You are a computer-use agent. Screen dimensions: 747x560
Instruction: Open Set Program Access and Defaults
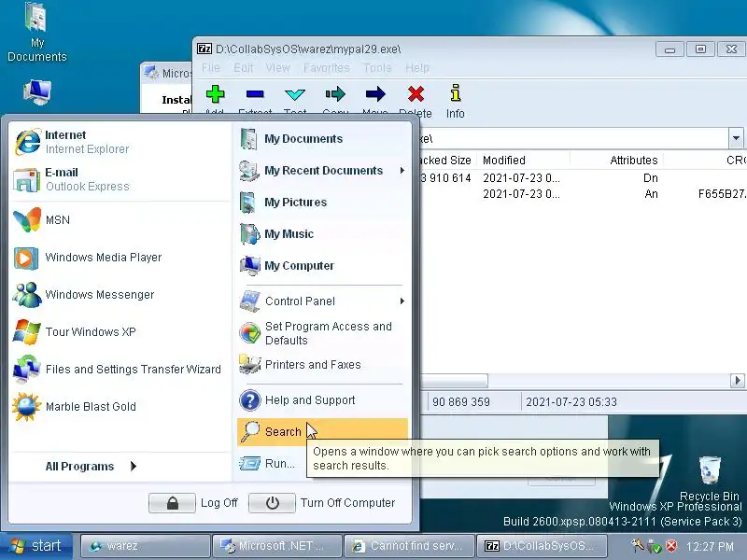pos(322,333)
